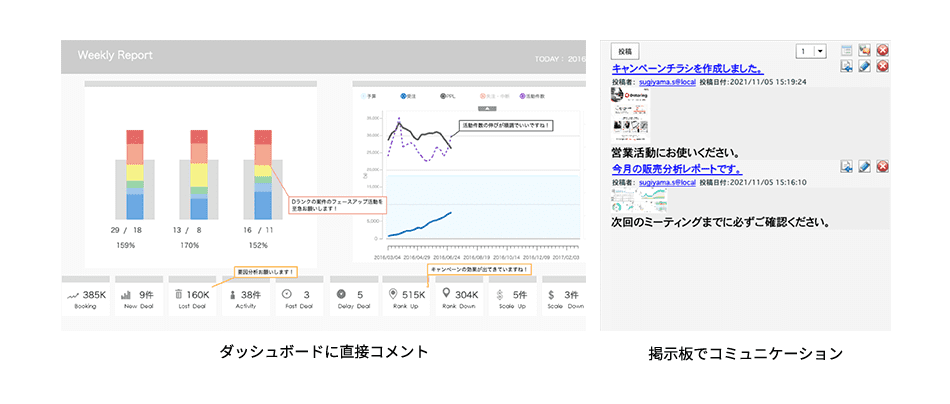Click the edit pencil icon on first post
This screenshot has height=404, width=950.
tap(864, 66)
